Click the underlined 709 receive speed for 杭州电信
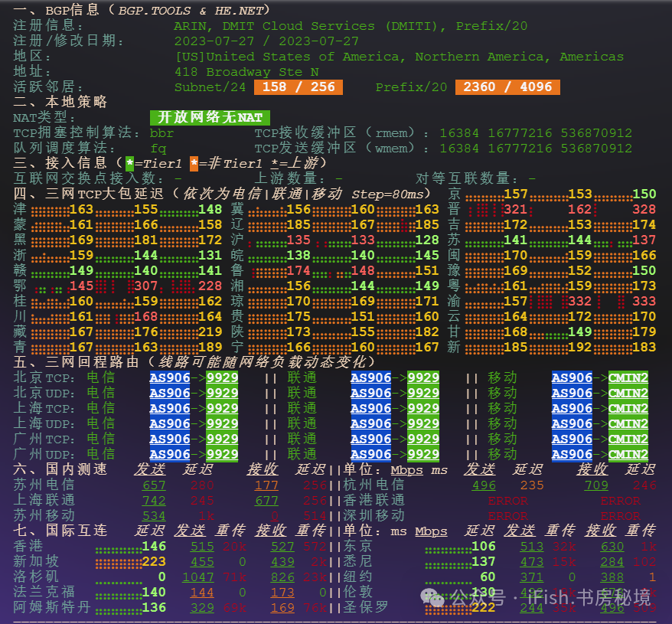The image size is (672, 624). point(596,485)
